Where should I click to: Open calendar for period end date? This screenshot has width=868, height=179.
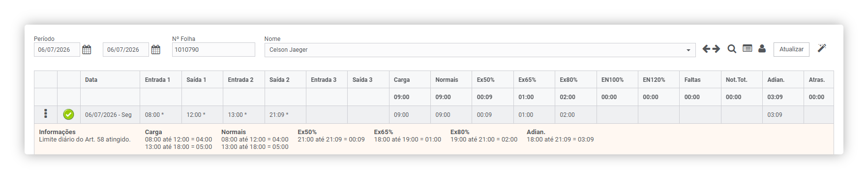point(156,49)
